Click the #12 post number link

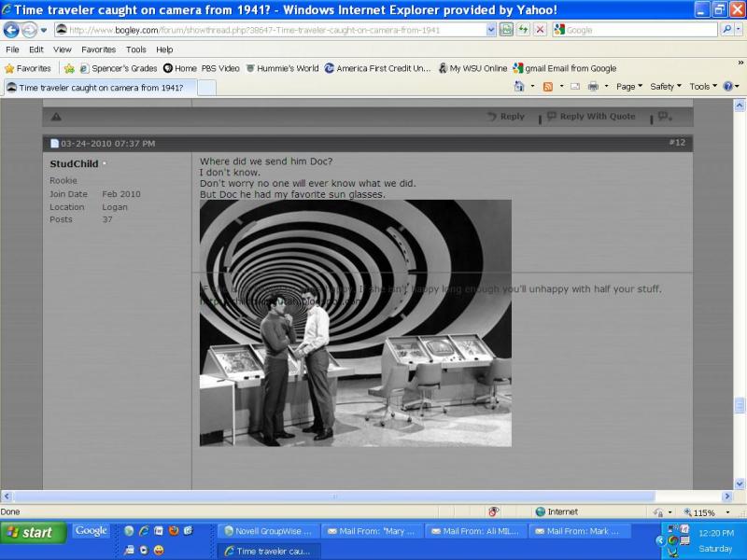tap(677, 143)
